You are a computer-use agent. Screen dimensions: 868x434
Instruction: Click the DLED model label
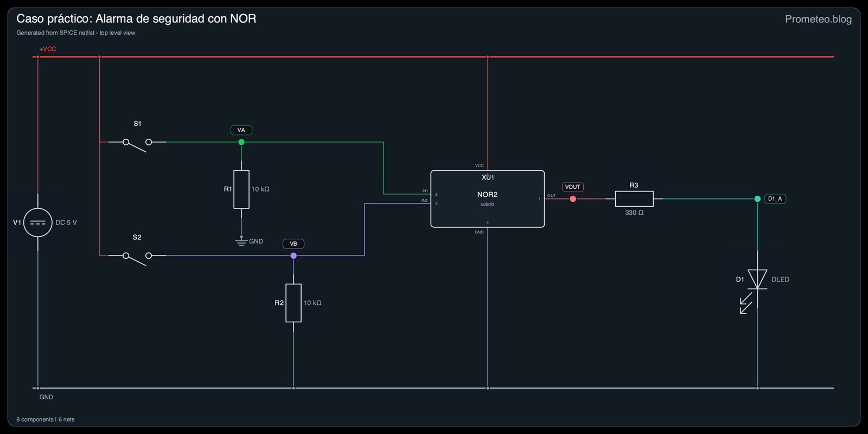[780, 279]
